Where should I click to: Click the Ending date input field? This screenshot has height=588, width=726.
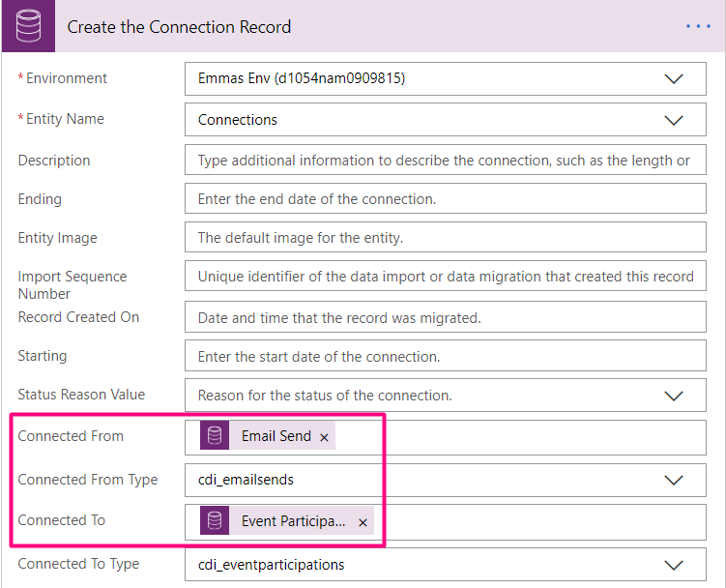tap(445, 199)
